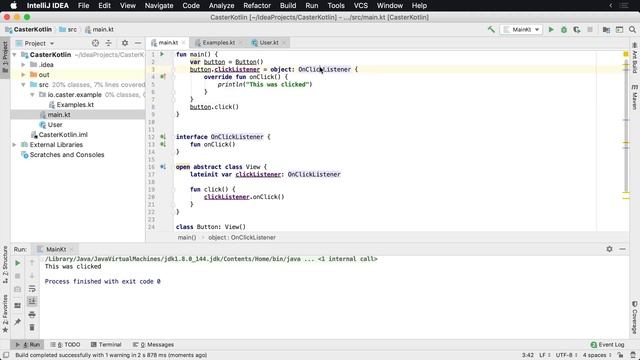
Task: Open the UTF-8 encoding selector
Action: click(x=567, y=355)
